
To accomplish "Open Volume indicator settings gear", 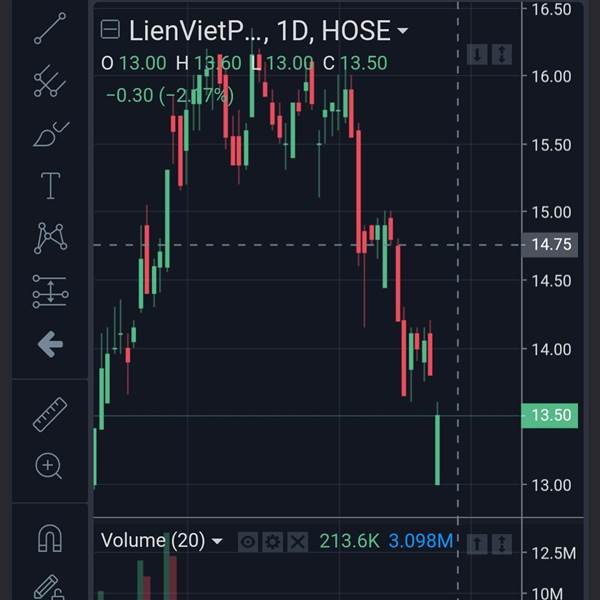I will (x=272, y=542).
